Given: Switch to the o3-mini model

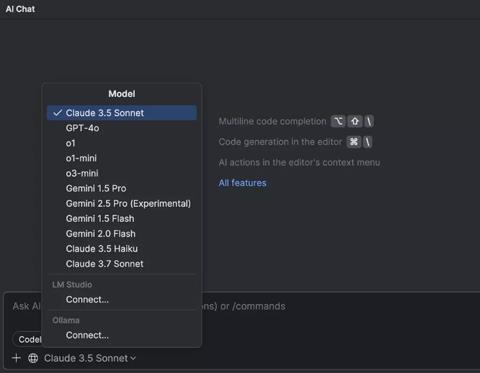Looking at the screenshot, I should (122, 173).
